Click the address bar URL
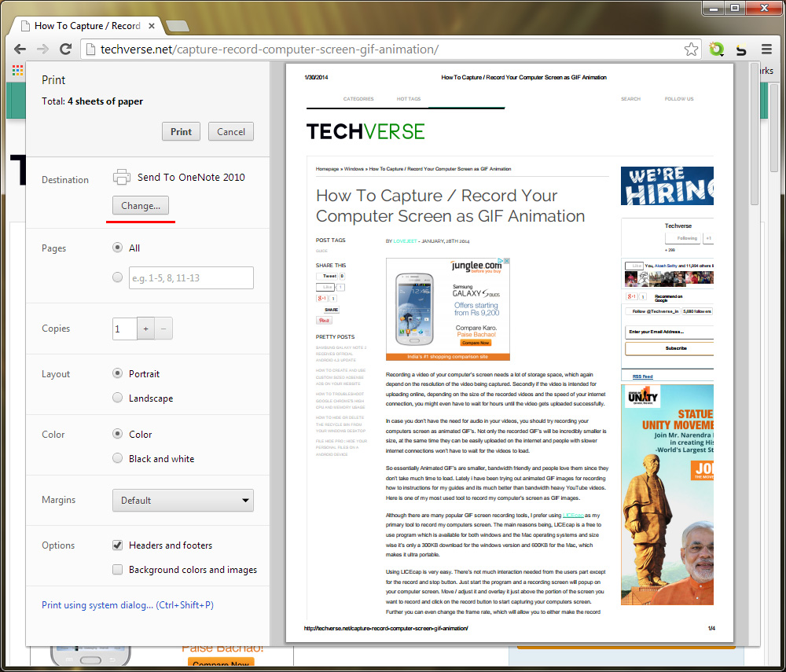Image resolution: width=786 pixels, height=672 pixels. 270,49
